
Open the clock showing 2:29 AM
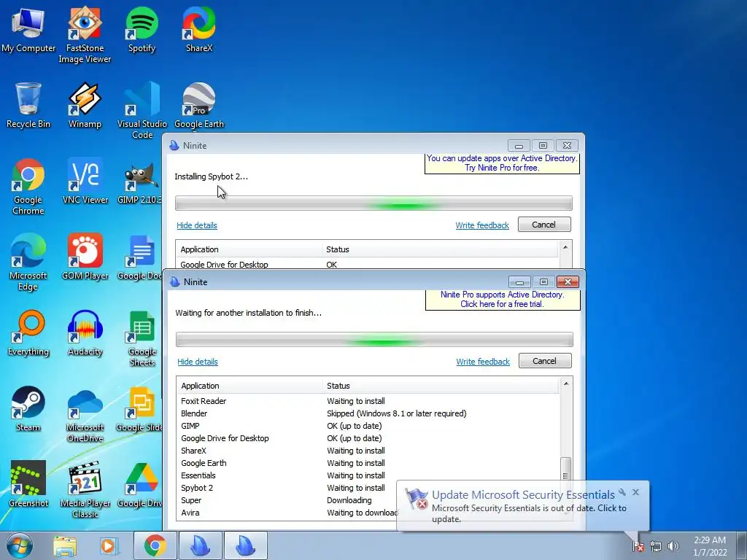click(x=710, y=546)
